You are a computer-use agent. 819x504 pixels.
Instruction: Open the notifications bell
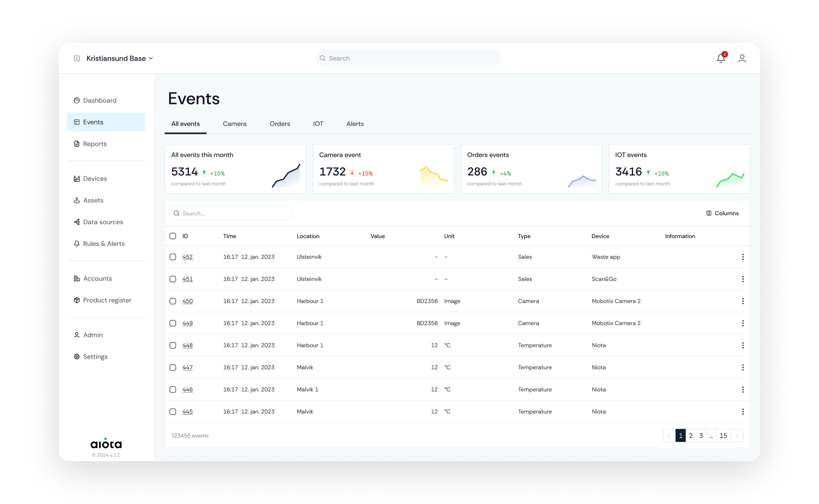721,58
